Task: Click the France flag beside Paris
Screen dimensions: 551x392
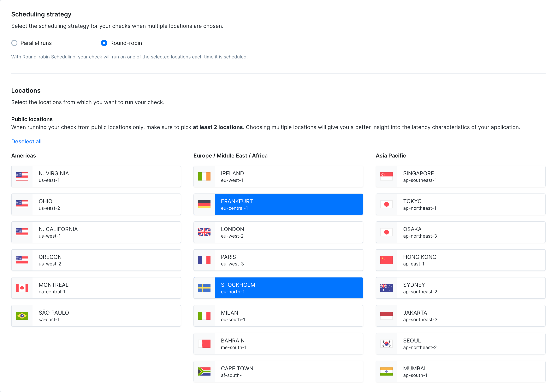Action: pyautogui.click(x=204, y=260)
